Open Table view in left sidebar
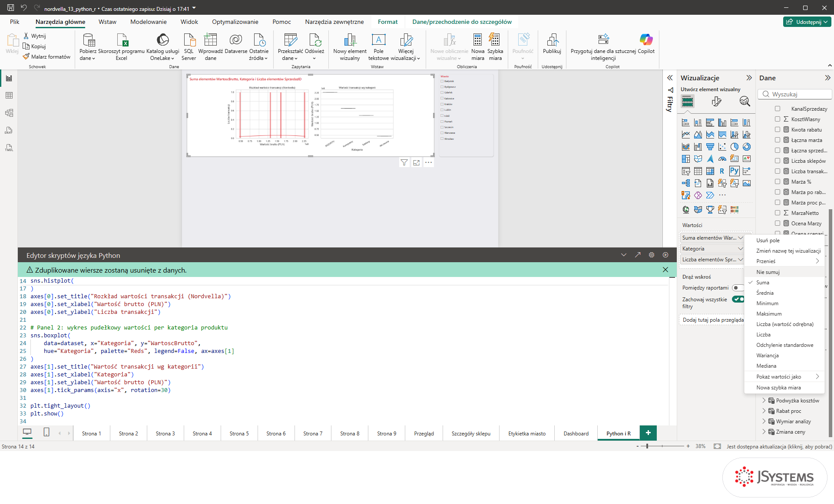 [9, 96]
